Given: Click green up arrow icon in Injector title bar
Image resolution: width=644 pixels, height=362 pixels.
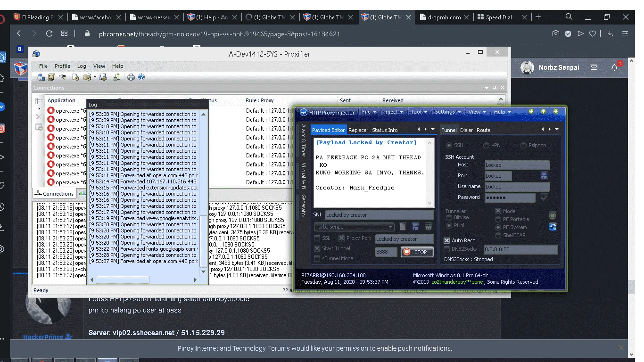Looking at the screenshot, I should pyautogui.click(x=543, y=111).
